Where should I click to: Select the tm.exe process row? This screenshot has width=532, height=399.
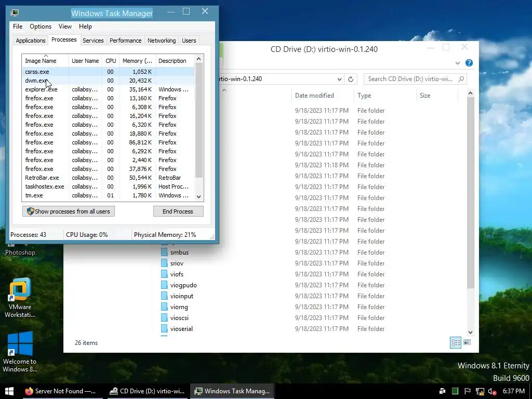click(108, 195)
